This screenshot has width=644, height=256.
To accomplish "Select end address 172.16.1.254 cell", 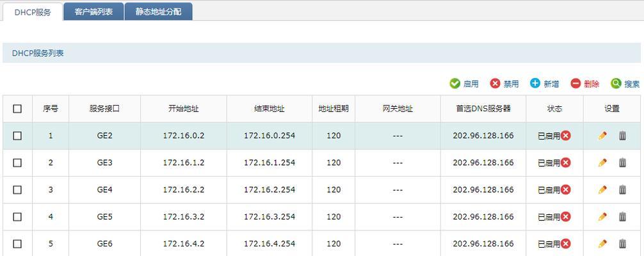I will 270,163.
